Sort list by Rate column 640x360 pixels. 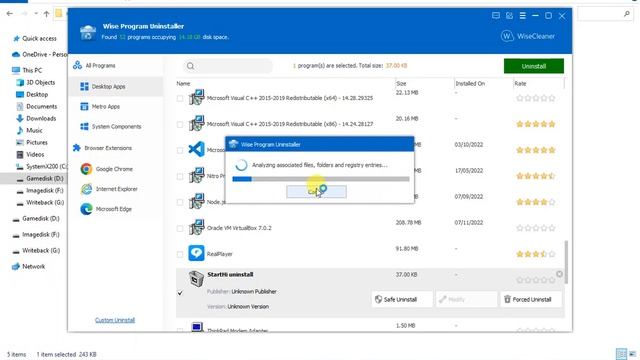coord(520,83)
